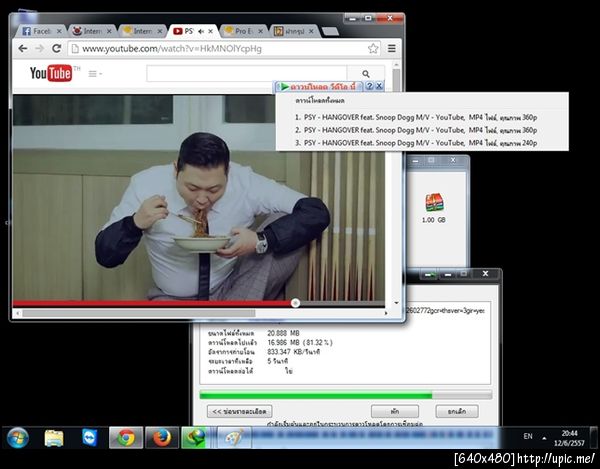
Task: Click the Paint taskbar icon
Action: pyautogui.click(x=234, y=438)
